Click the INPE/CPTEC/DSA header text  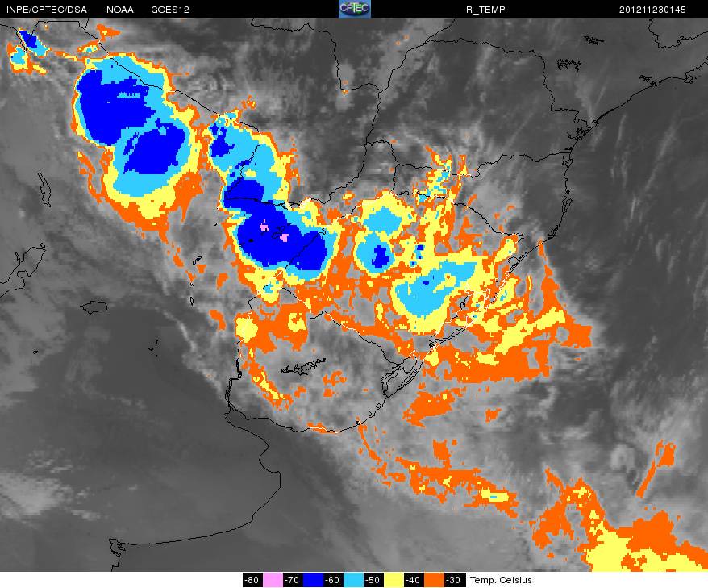(47, 10)
